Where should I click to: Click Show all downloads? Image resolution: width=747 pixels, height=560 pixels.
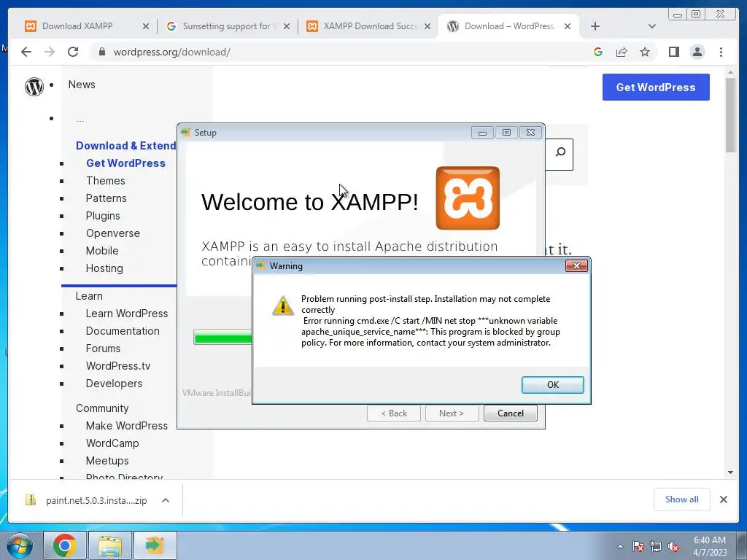(682, 499)
